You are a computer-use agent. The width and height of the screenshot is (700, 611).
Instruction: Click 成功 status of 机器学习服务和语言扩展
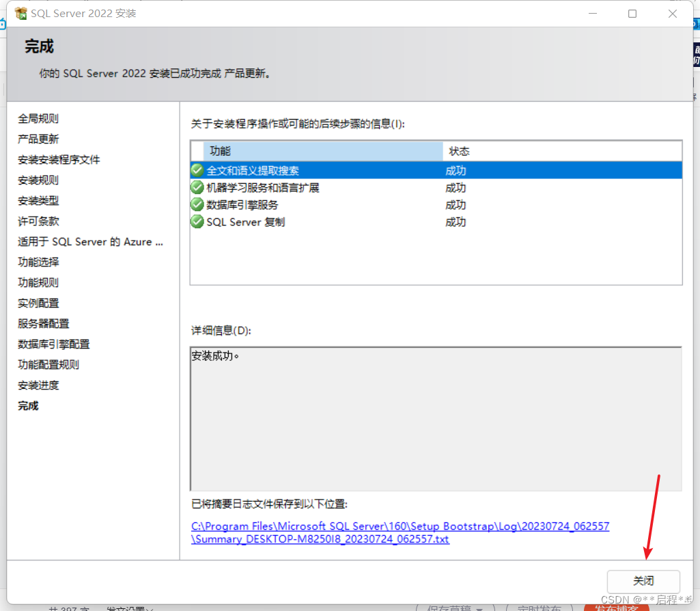[x=456, y=187]
